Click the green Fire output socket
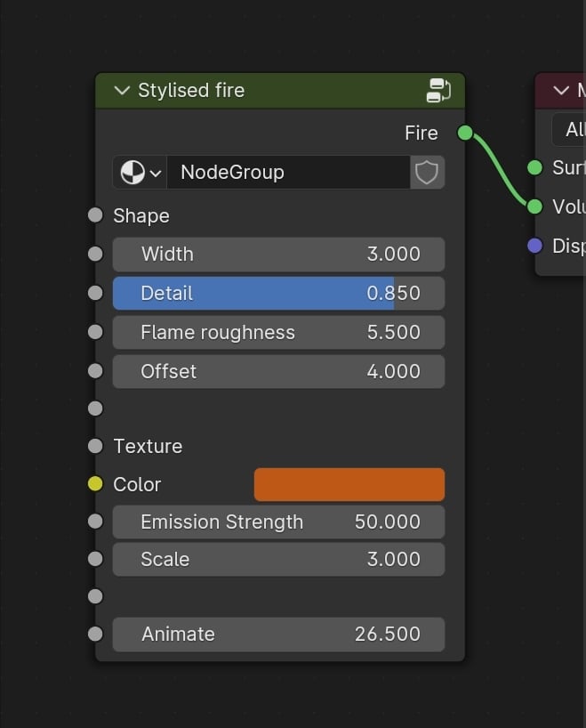586x728 pixels. [x=465, y=133]
